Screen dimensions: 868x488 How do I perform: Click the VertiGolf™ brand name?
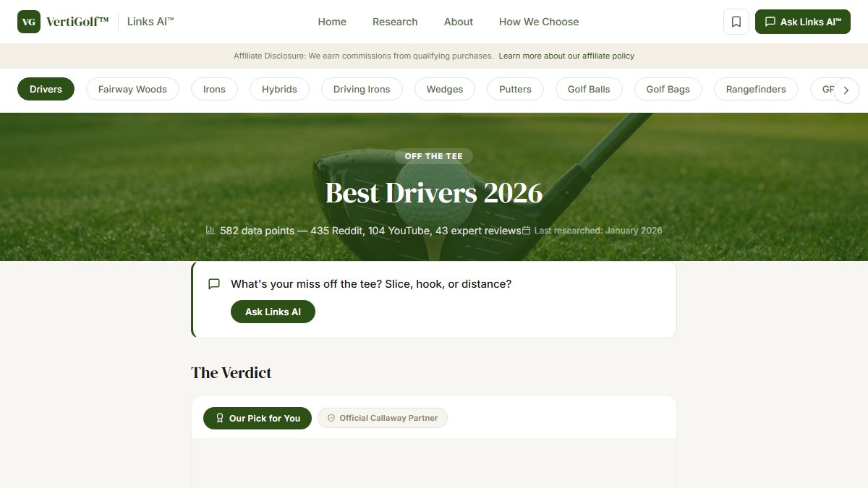(x=77, y=22)
